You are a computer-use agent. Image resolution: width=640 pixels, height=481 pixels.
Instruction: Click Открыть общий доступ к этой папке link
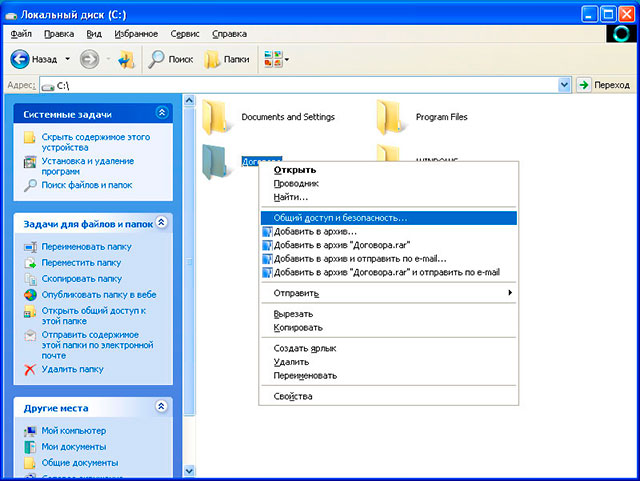coord(93,316)
